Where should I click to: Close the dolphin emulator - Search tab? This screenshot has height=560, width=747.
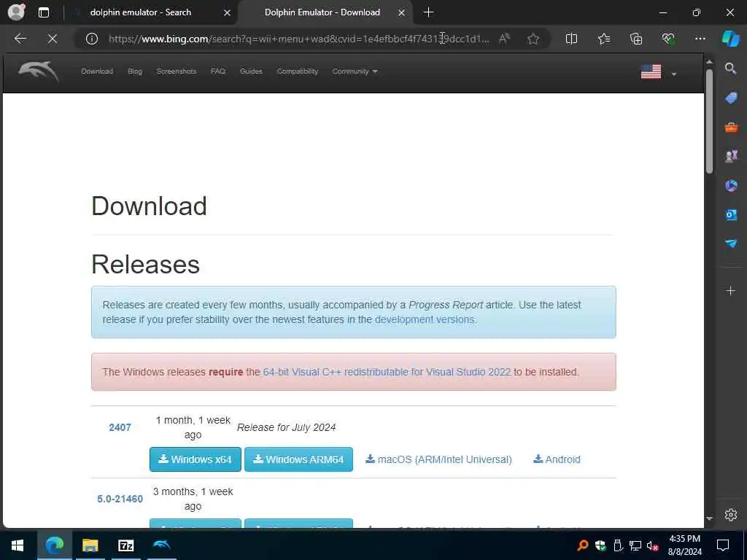[228, 13]
